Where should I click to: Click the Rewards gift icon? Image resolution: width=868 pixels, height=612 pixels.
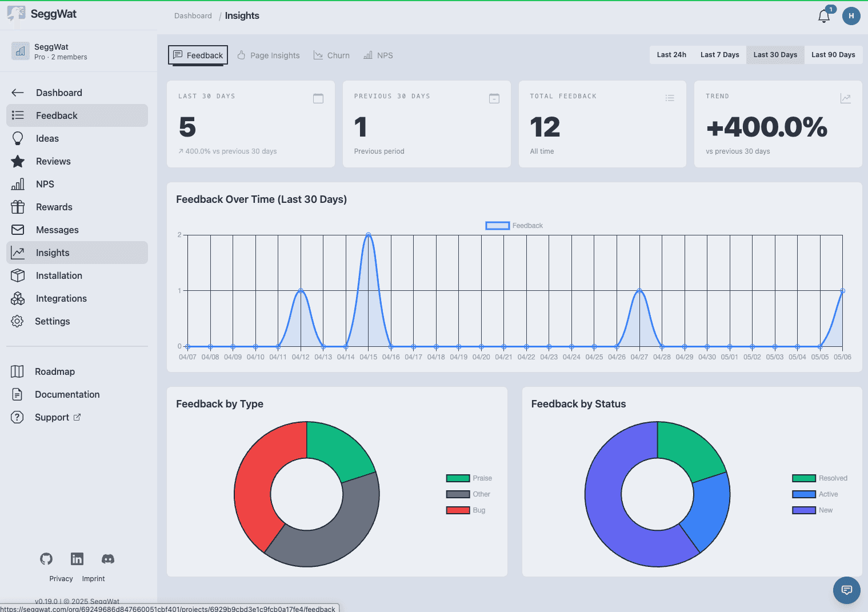(18, 207)
